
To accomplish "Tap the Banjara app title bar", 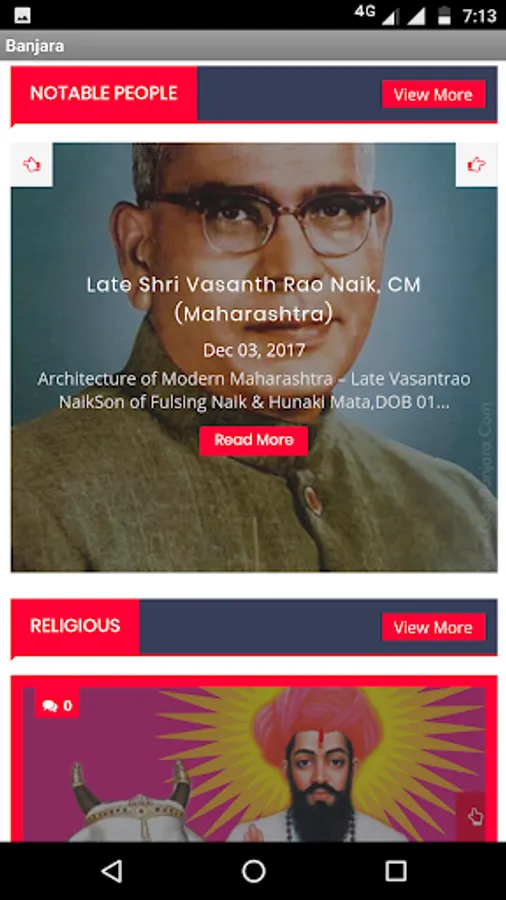I will [x=253, y=46].
